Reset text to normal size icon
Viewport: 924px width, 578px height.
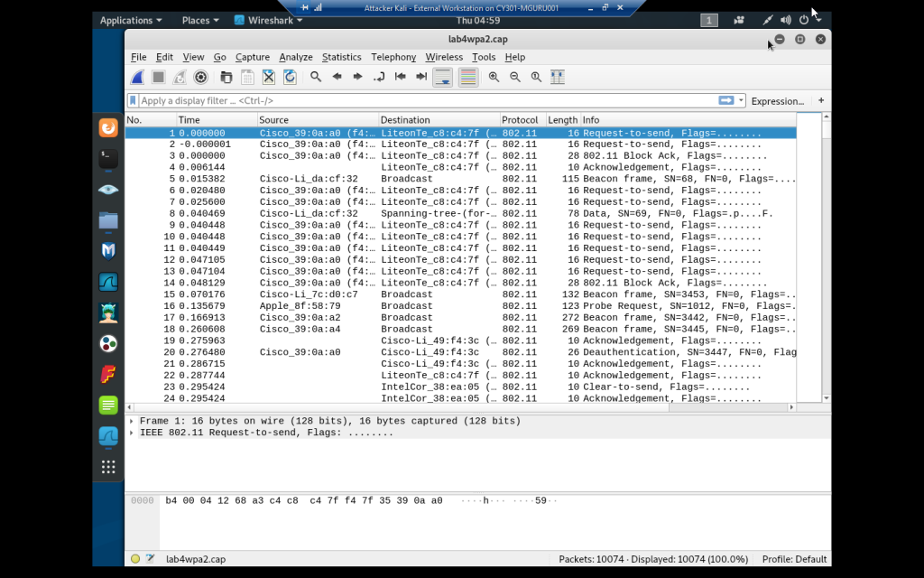tap(536, 77)
